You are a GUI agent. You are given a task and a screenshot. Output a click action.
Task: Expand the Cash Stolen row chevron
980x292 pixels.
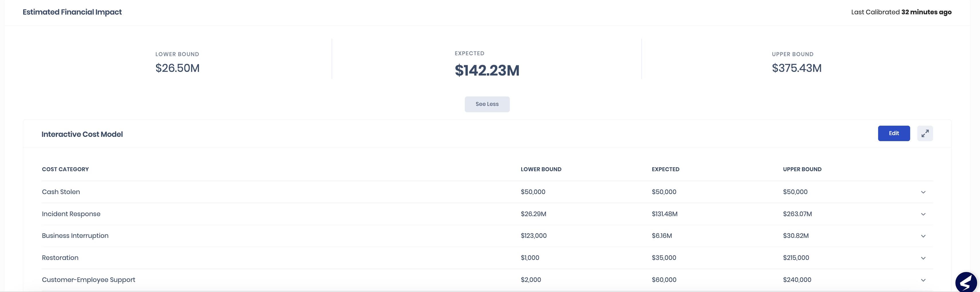pyautogui.click(x=923, y=192)
